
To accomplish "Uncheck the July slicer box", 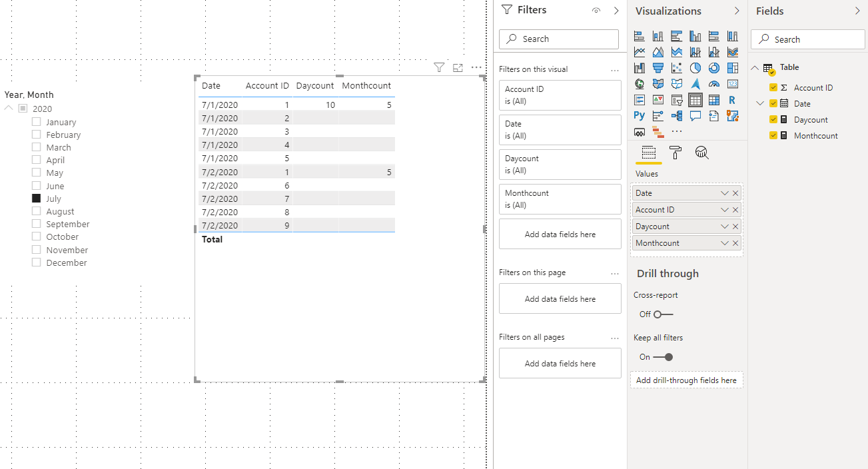I will (37, 199).
